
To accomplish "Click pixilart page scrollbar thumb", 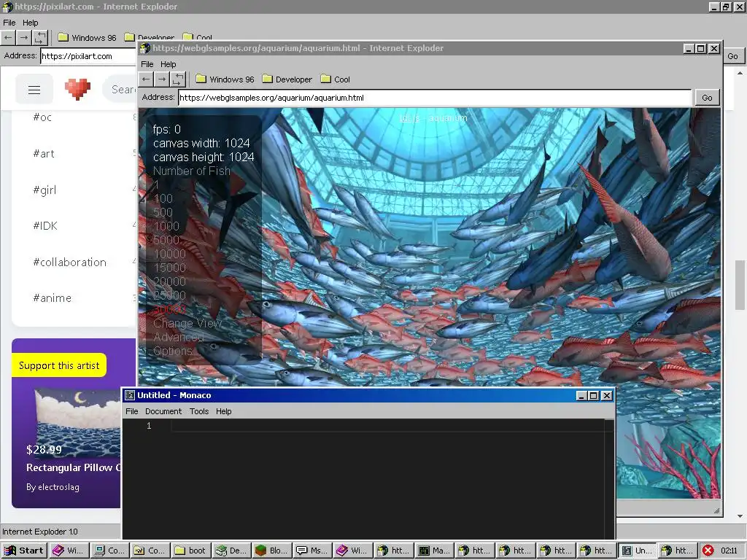I will tap(740, 285).
